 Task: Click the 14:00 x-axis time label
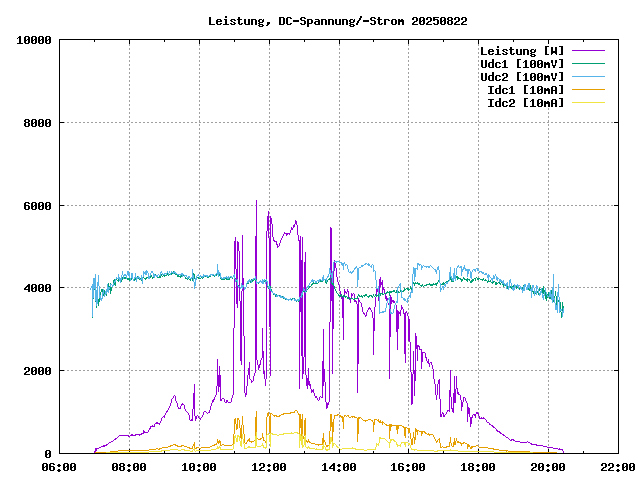(x=339, y=467)
